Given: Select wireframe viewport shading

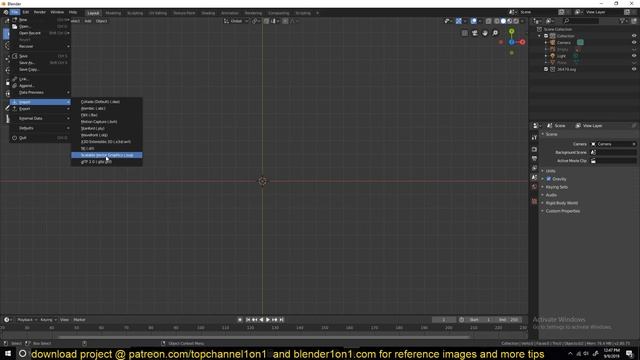Looking at the screenshot, I should click(x=497, y=21).
